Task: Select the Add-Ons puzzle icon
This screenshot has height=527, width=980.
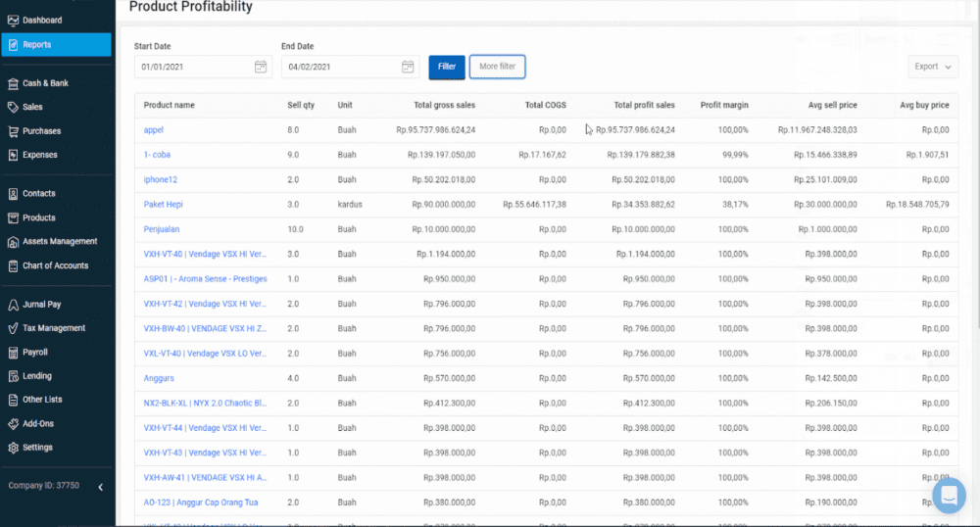Action: [13, 424]
